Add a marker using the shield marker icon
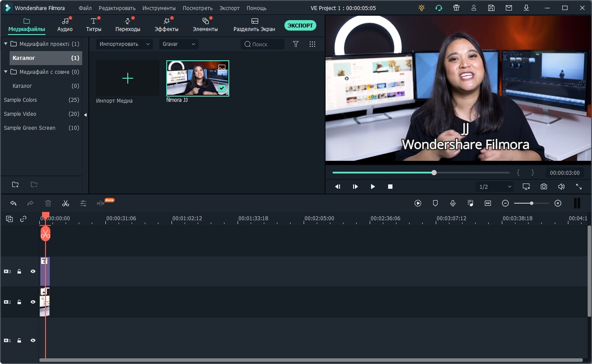Screen dimensions: 592x364 click(x=435, y=203)
